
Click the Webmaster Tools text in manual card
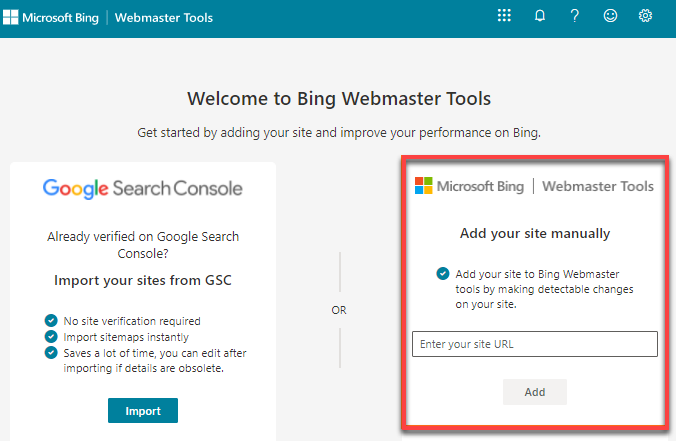598,186
